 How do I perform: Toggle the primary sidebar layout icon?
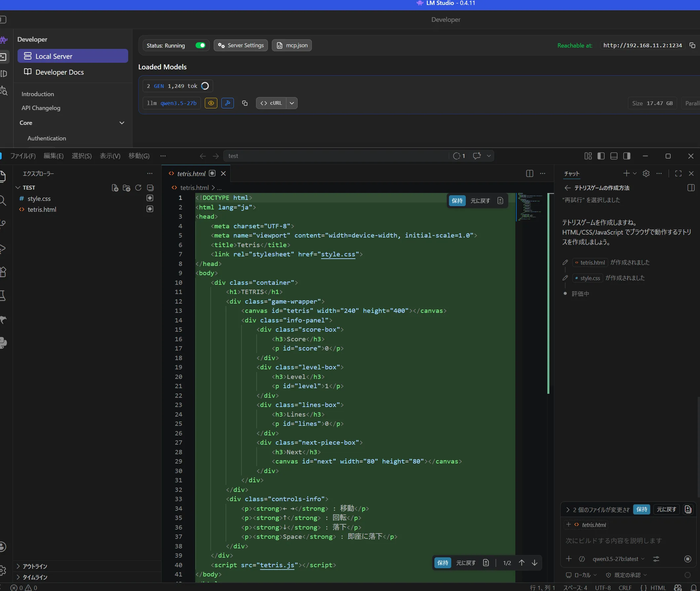pyautogui.click(x=601, y=156)
